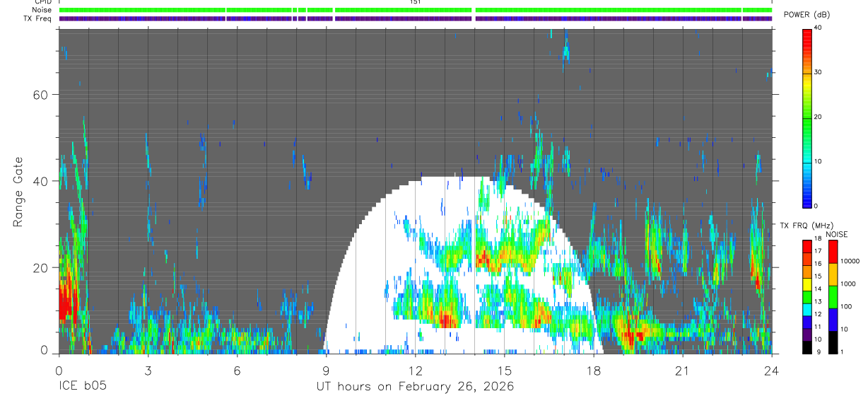
Task: Click the blue segment of the NOISE color bar
Action: click(x=833, y=320)
